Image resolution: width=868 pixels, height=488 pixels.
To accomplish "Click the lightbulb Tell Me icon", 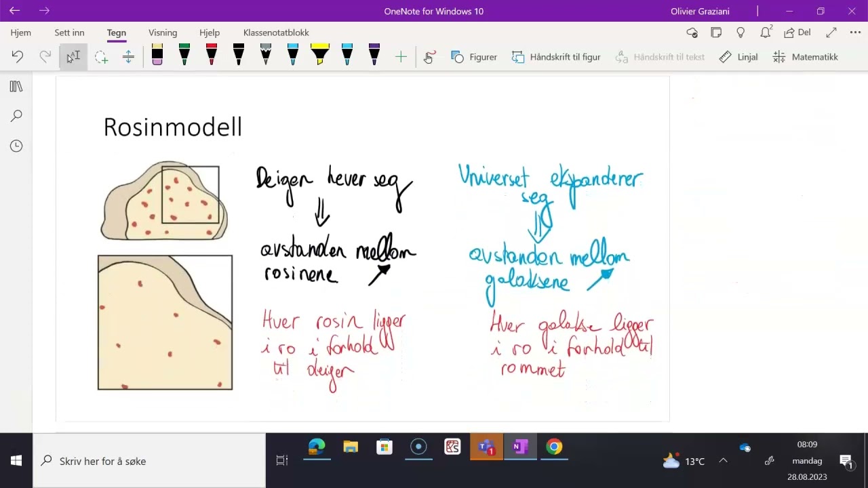I will [741, 33].
